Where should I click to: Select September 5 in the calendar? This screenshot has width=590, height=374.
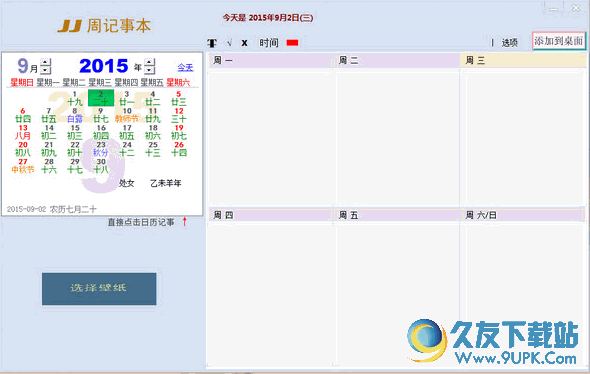(x=179, y=98)
